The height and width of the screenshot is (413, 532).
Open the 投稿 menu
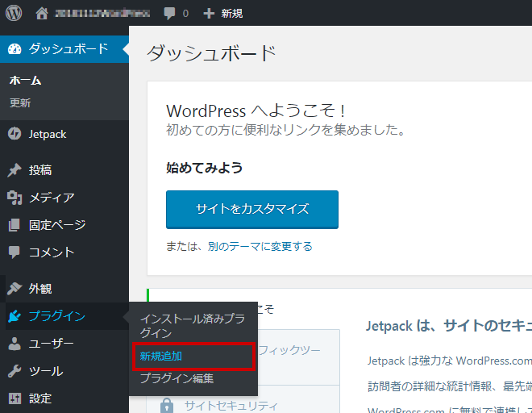click(x=64, y=170)
